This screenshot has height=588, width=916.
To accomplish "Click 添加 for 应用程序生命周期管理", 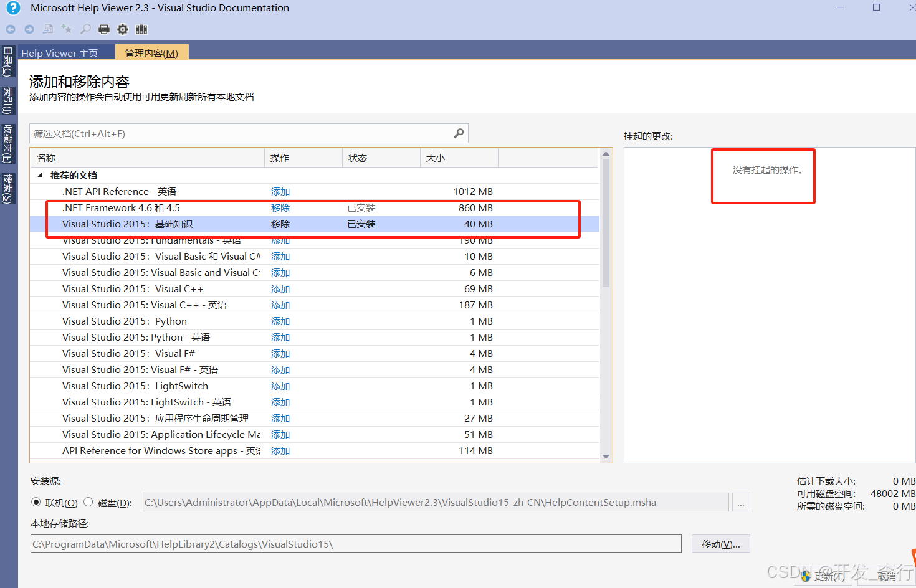I will (280, 419).
